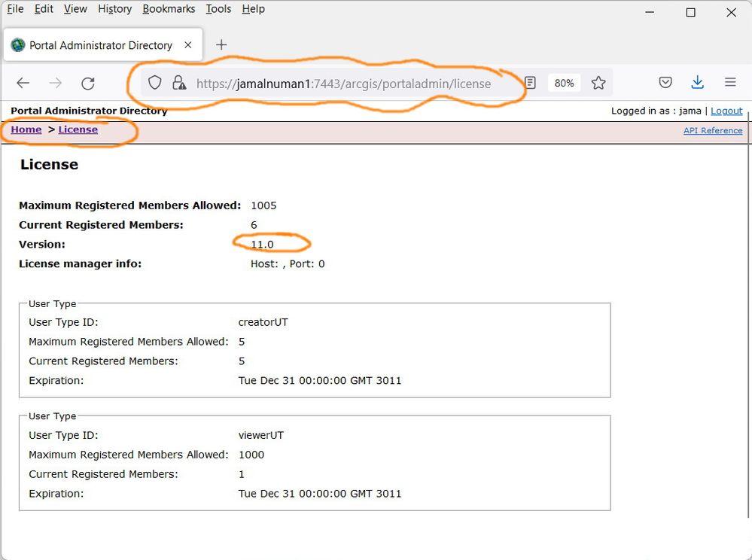Open the File menu
752x560 pixels.
tap(15, 9)
